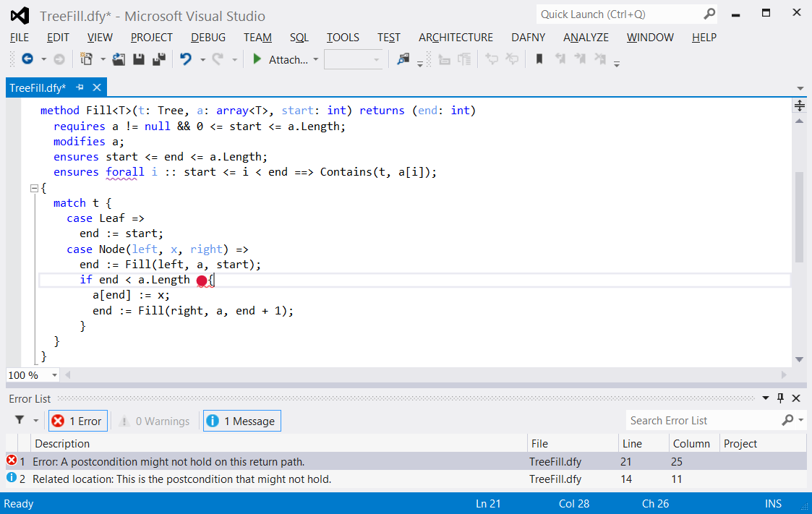Viewport: 812px width, 514px height.
Task: Click the Error List filter funnel icon
Action: pyautogui.click(x=20, y=421)
